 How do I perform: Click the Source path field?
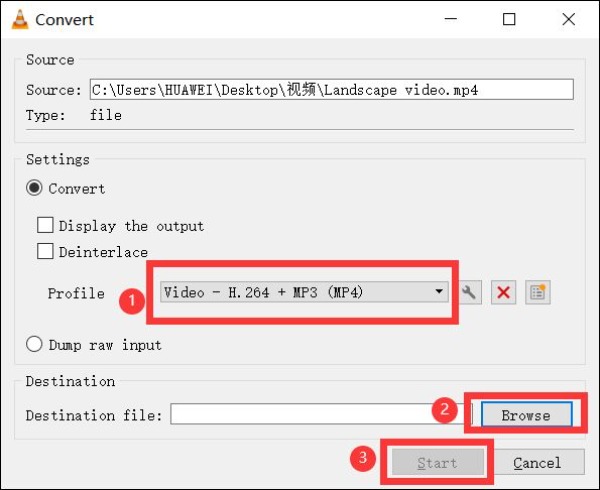(x=332, y=90)
